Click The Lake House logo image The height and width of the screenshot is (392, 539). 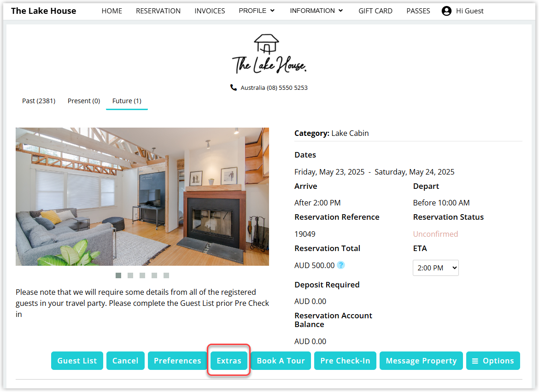pyautogui.click(x=269, y=54)
